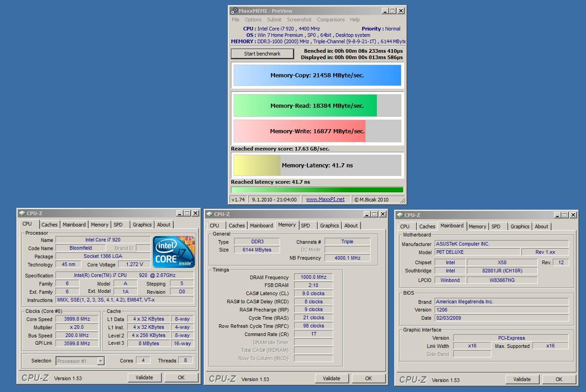Click the Memory-Write result bar

tap(317, 131)
